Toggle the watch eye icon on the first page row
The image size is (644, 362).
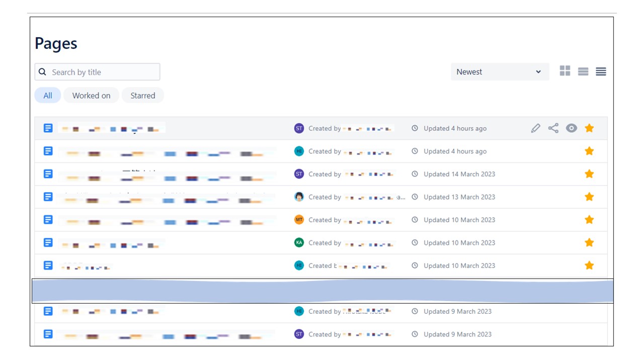pos(571,128)
